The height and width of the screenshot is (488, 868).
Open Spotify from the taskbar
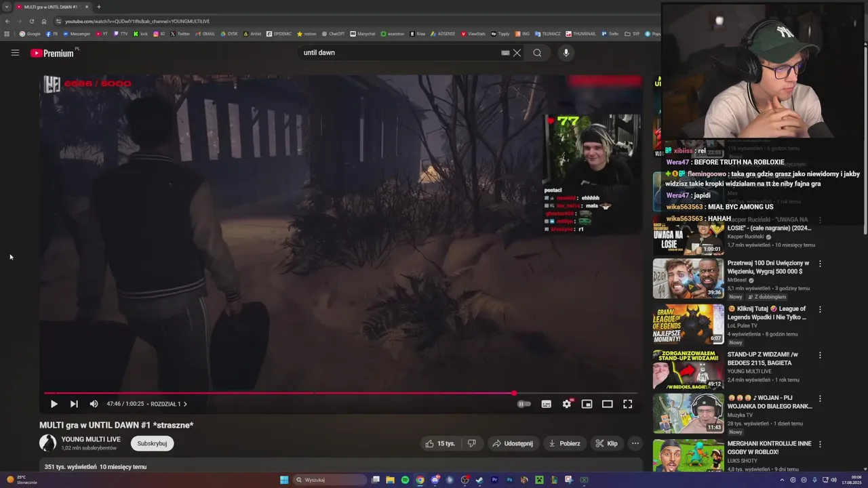tap(405, 480)
